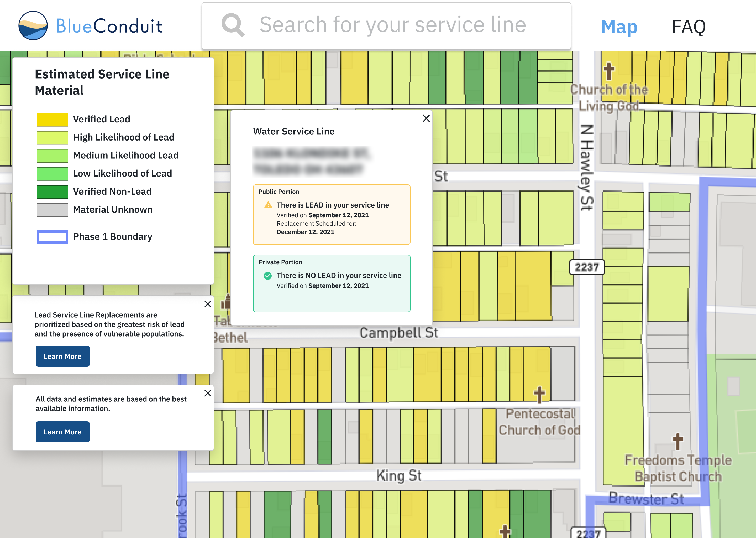Screen dimensions: 756x538
Task: Dismiss the data estimates disclaimer notice
Action: coord(208,393)
